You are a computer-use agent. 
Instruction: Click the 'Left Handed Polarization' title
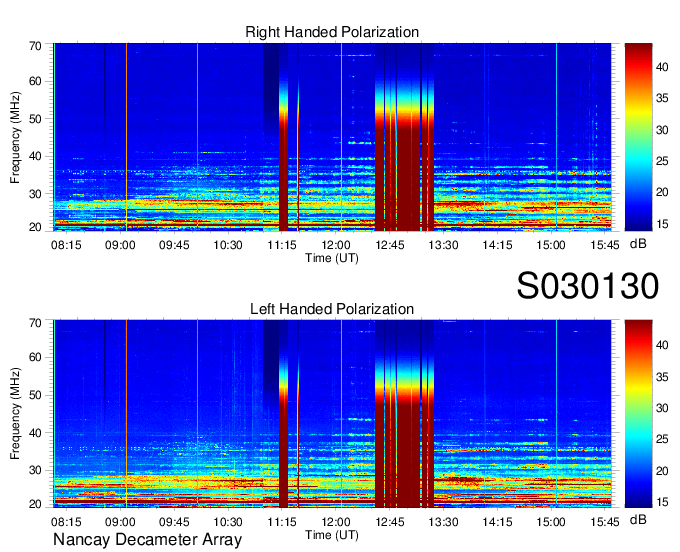(332, 309)
